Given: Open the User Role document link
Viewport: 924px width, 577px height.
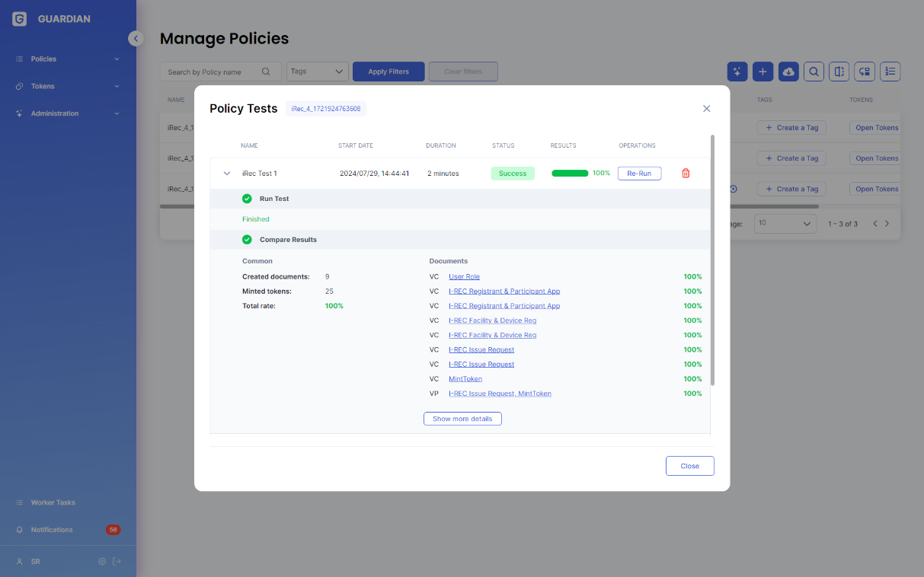Looking at the screenshot, I should 464,276.
